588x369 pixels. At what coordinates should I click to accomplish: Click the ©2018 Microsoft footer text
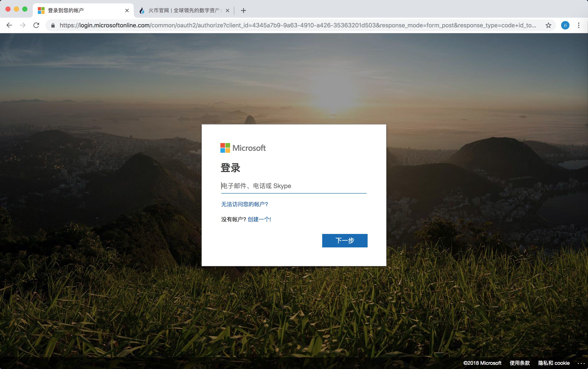pyautogui.click(x=482, y=363)
